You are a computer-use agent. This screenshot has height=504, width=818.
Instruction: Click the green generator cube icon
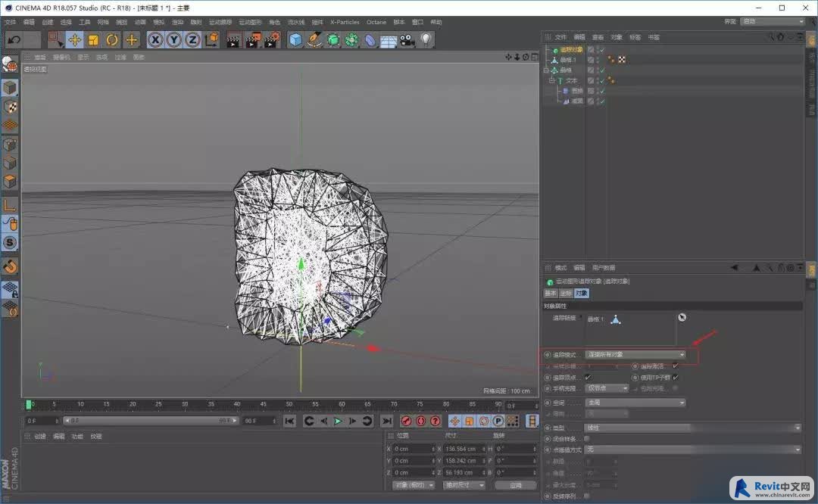coord(333,39)
